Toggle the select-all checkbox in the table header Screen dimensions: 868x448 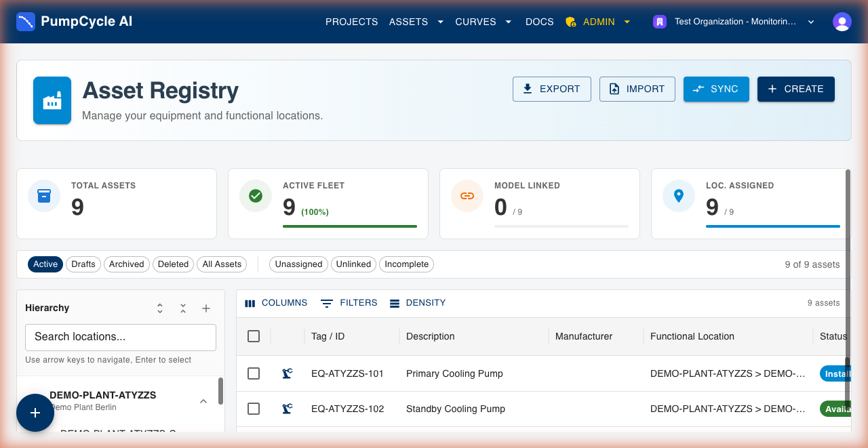coord(253,335)
